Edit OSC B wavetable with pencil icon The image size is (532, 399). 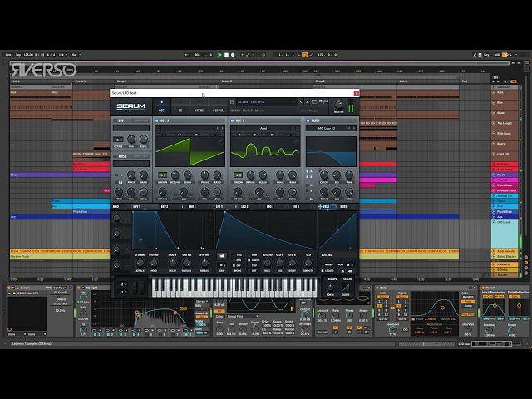coord(296,140)
